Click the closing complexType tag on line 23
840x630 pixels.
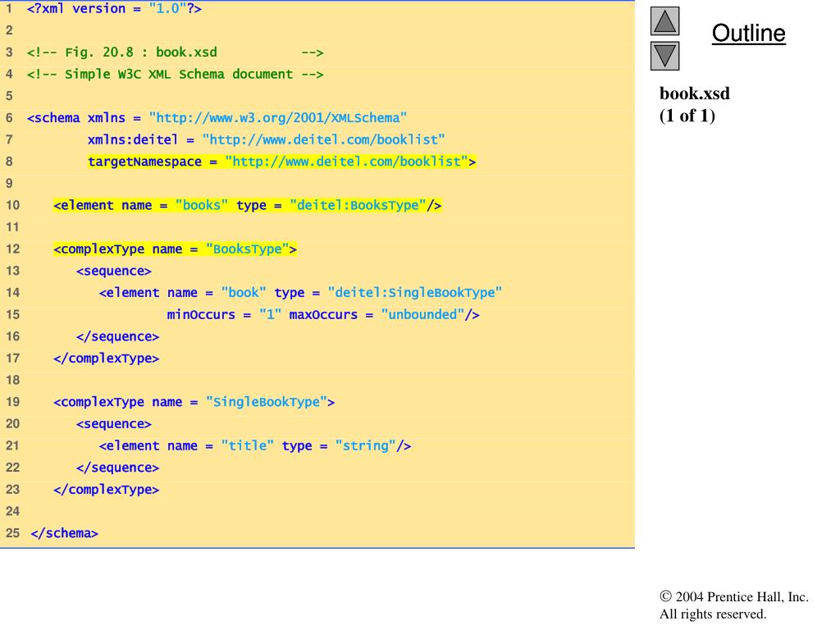(106, 490)
